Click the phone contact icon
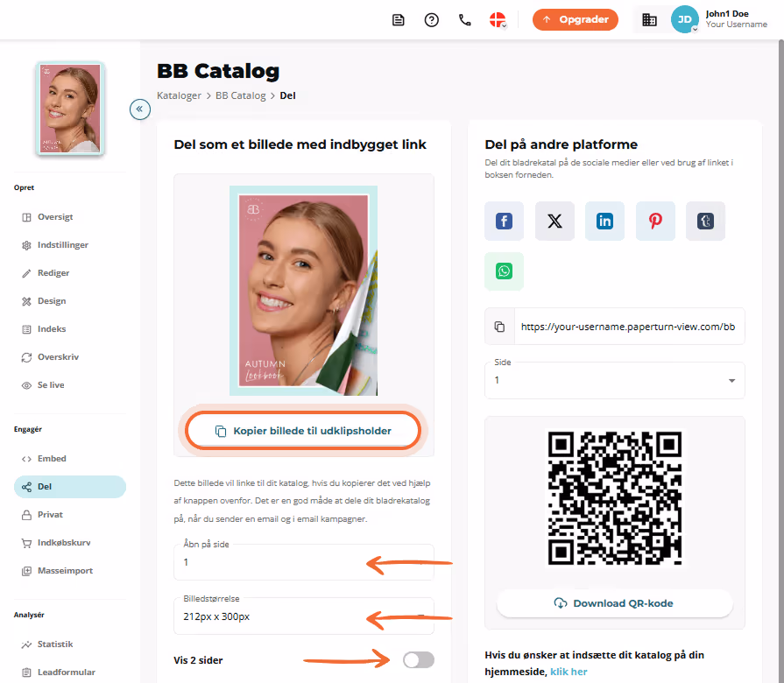This screenshot has width=784, height=683. coord(465,20)
